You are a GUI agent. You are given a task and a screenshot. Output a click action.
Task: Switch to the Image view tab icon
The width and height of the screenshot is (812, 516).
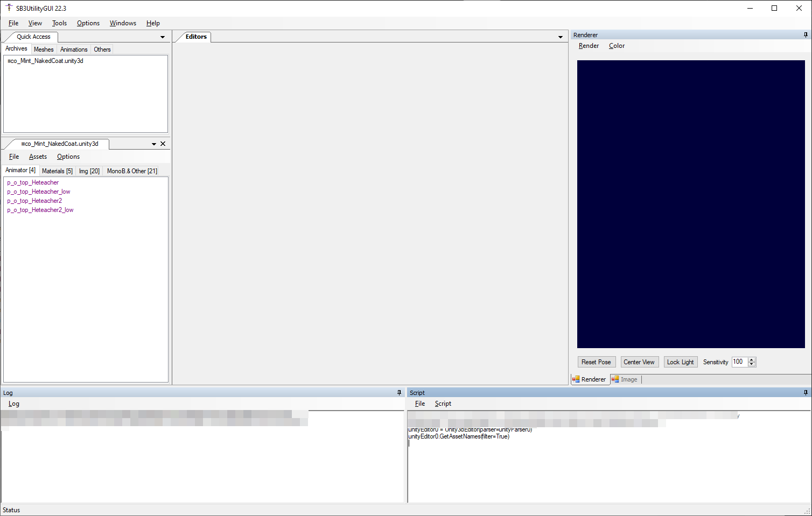(x=615, y=379)
